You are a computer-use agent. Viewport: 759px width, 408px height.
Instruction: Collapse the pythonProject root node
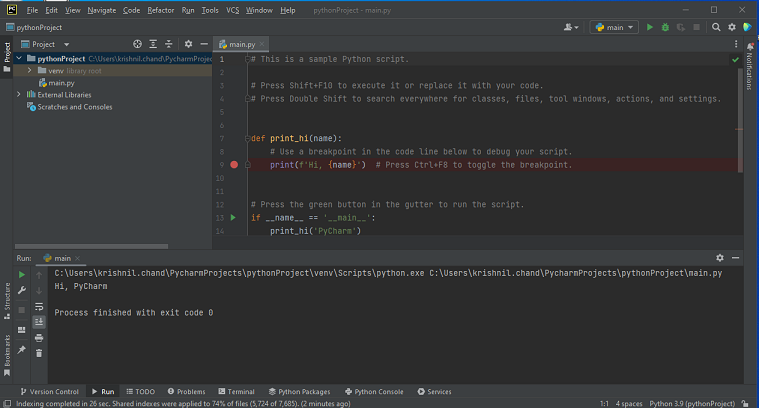point(19,59)
